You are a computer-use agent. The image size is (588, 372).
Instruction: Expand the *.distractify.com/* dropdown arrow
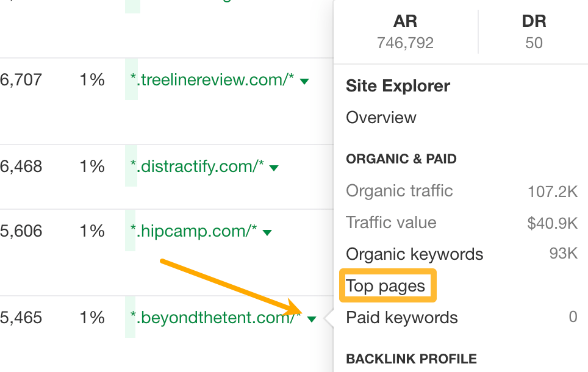click(x=274, y=166)
